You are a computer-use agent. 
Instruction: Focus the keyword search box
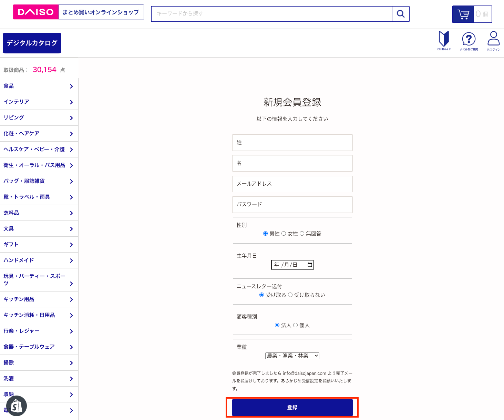[271, 14]
